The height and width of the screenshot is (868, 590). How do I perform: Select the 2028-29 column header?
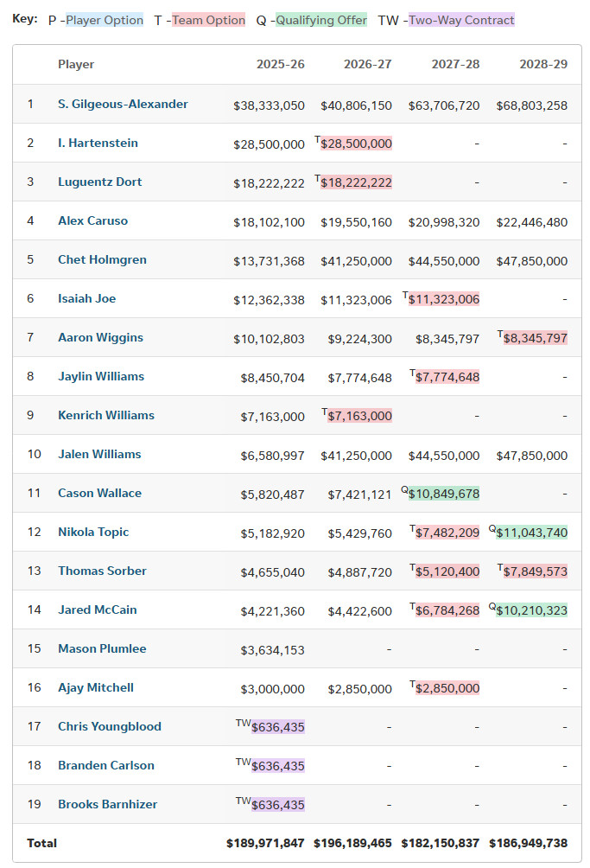click(543, 65)
